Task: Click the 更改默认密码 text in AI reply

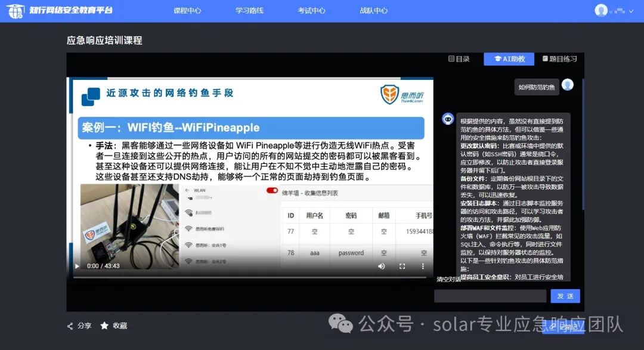Action: [479, 146]
